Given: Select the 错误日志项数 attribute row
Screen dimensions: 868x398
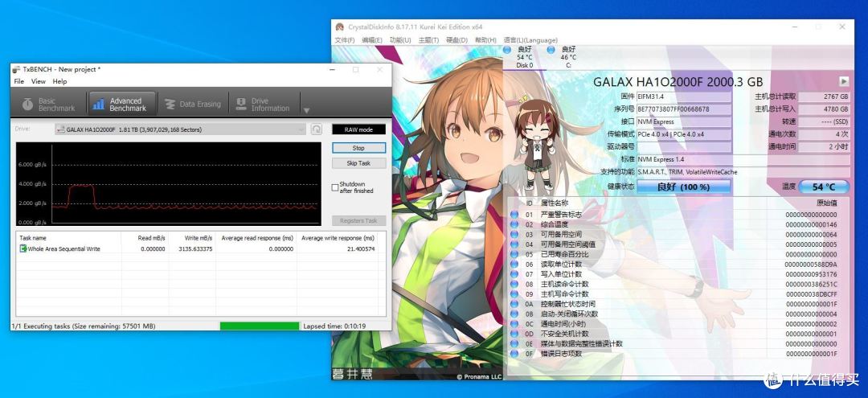Looking at the screenshot, I should click(x=678, y=355).
